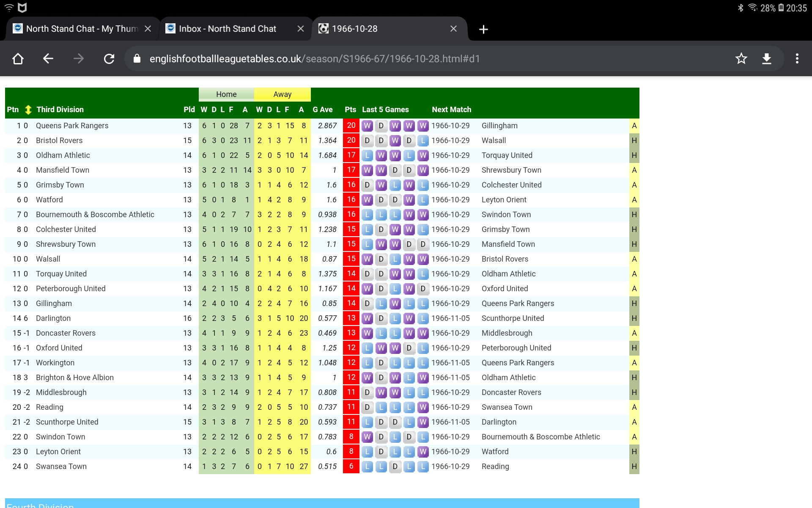Click the Away column group header
The image size is (812, 508).
click(282, 94)
